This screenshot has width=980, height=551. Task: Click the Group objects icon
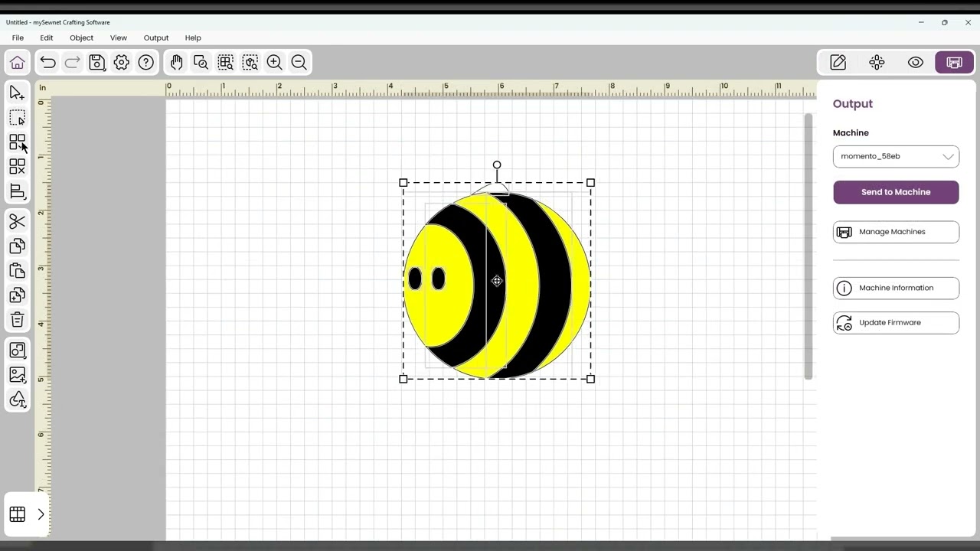[x=17, y=142]
